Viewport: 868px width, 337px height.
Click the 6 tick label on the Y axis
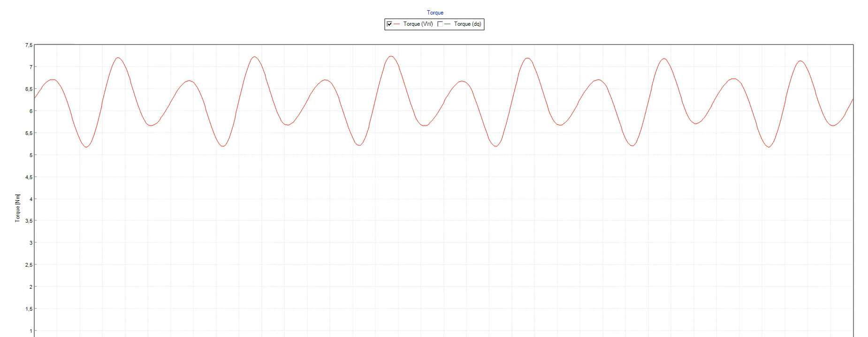coord(31,111)
